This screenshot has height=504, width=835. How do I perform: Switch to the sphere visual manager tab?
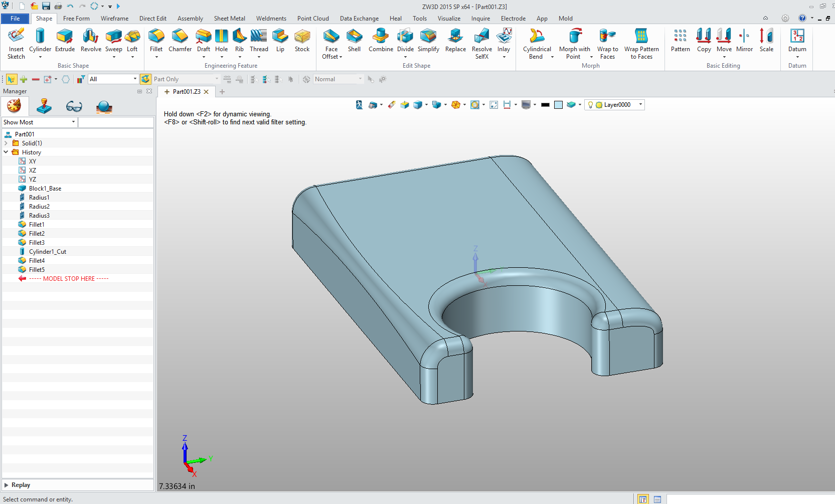point(104,106)
